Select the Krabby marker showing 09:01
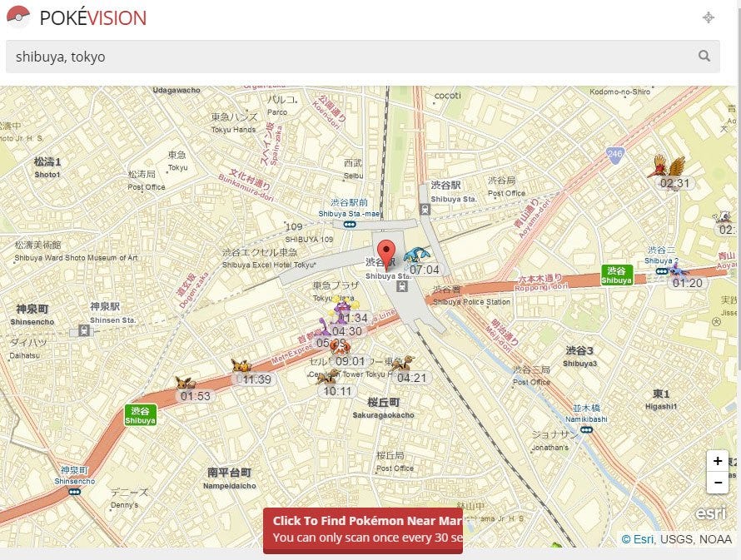 pyautogui.click(x=340, y=348)
